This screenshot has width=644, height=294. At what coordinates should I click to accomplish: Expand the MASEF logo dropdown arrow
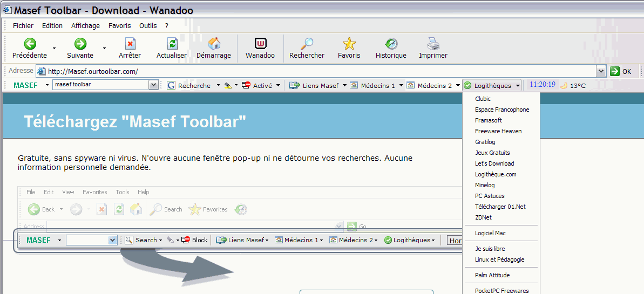tap(47, 85)
